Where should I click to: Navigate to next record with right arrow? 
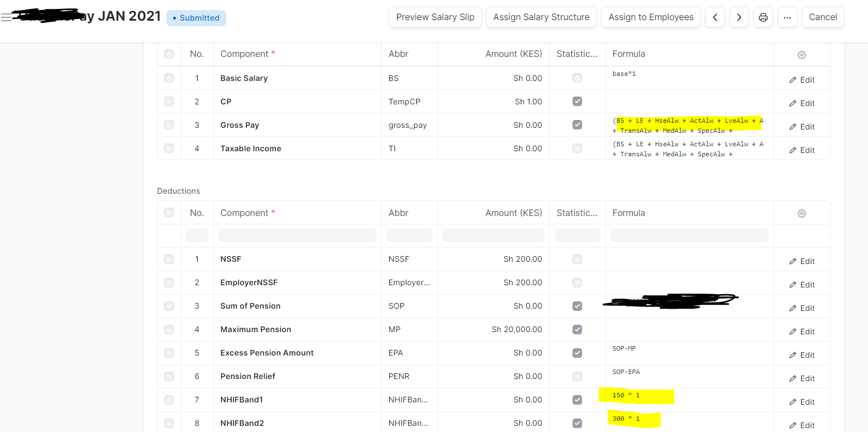pyautogui.click(x=739, y=17)
